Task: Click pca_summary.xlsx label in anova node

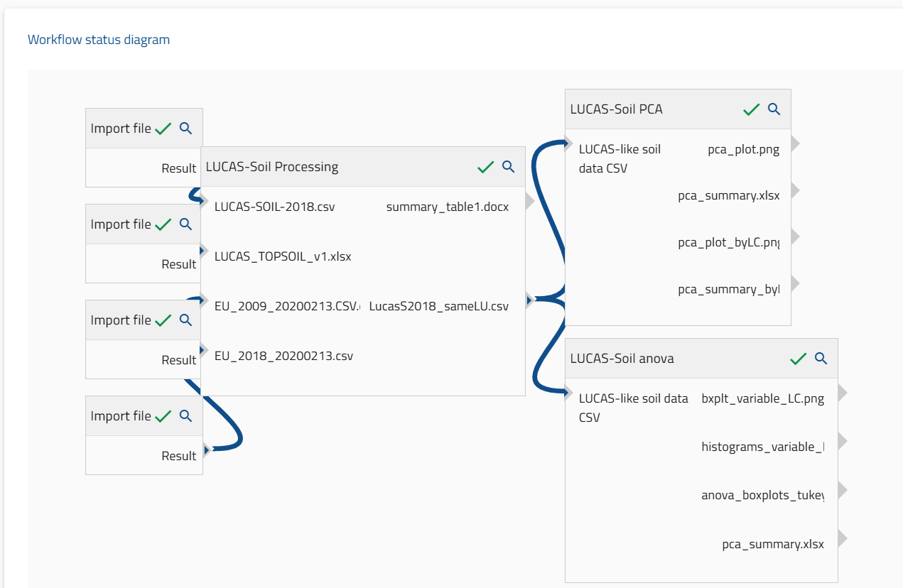Action: click(x=773, y=545)
